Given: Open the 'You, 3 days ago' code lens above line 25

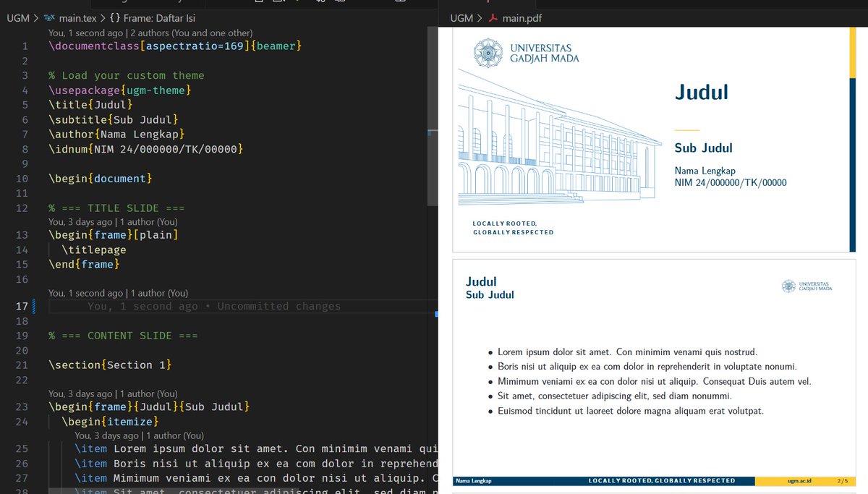Looking at the screenshot, I should tap(106, 436).
